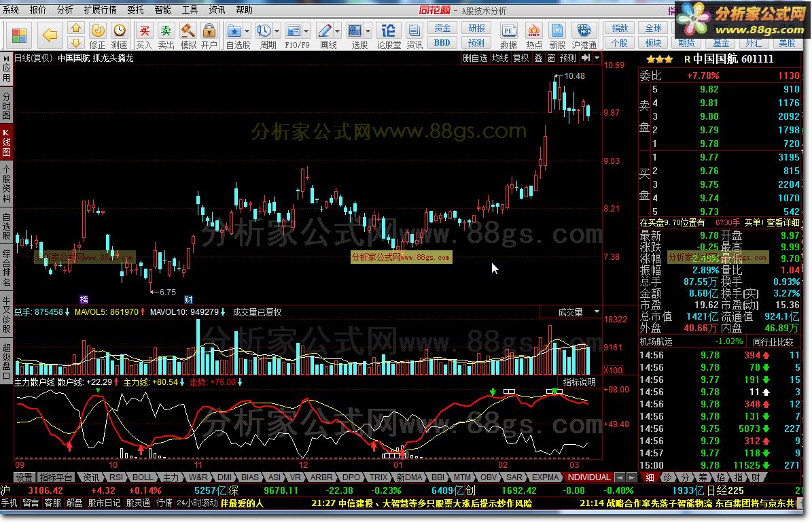
Task: Click 查看详细 link in order notice
Action: [x=783, y=222]
